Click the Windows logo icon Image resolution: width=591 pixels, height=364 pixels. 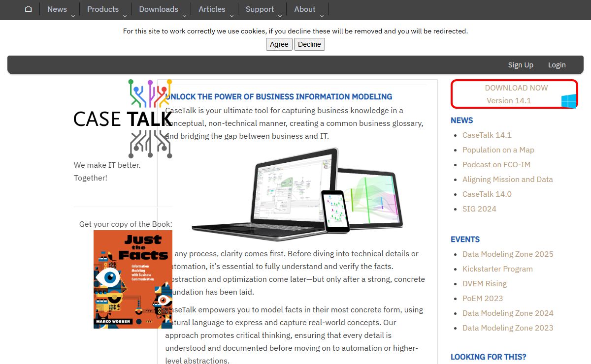(x=568, y=101)
